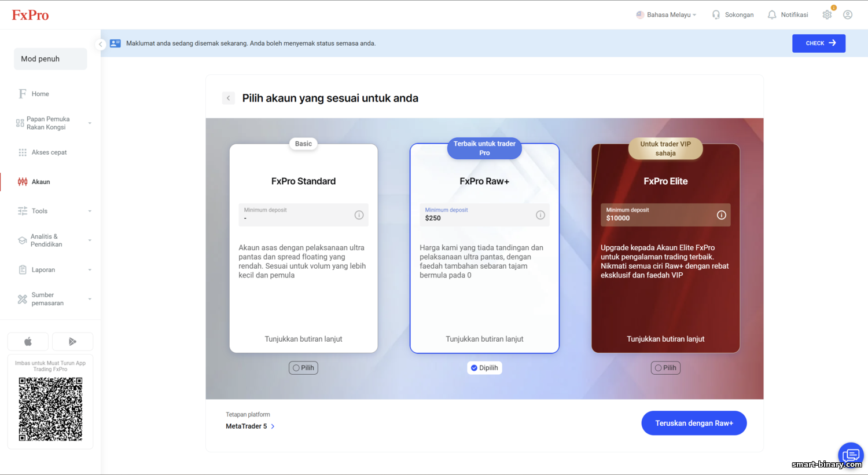Select Pilih under FxPro Standard

[303, 368]
